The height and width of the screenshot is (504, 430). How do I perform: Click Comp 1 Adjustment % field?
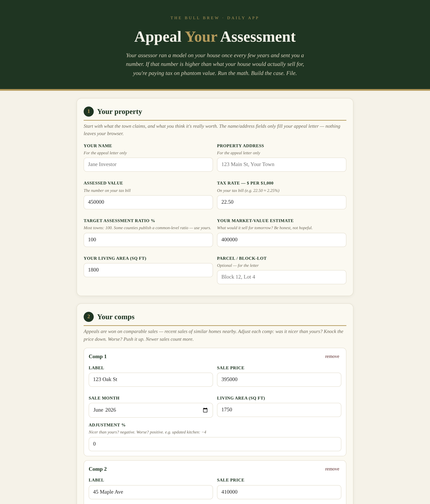[215, 444]
